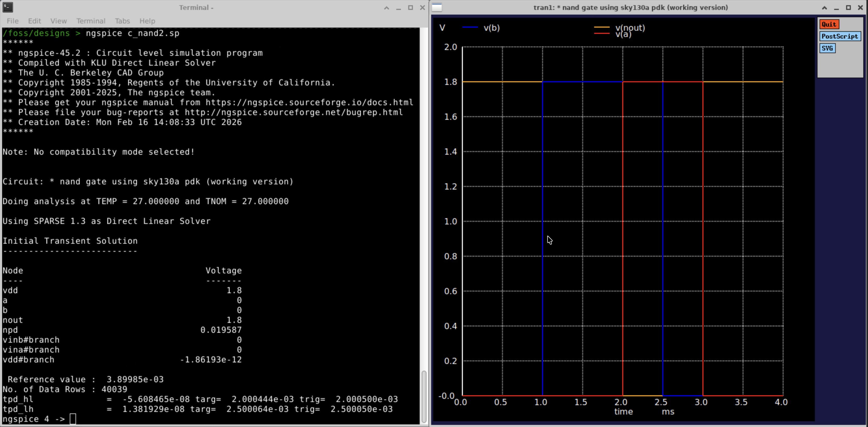Shade the tran1 plot window
The height and width of the screenshot is (427, 868).
[825, 8]
